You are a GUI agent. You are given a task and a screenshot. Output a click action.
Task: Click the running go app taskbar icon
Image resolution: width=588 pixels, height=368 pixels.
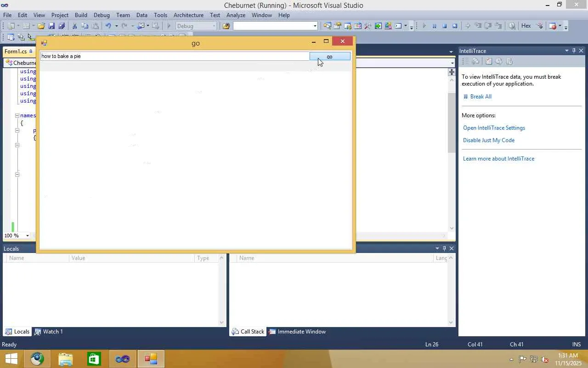pos(151,359)
